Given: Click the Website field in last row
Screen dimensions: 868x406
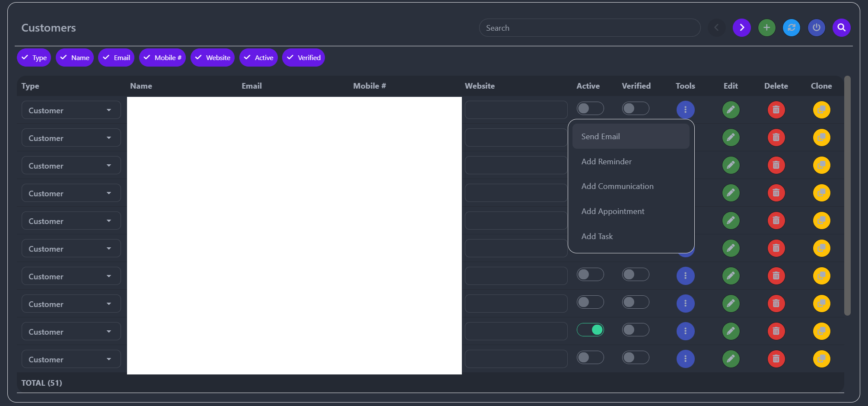Looking at the screenshot, I should [516, 359].
